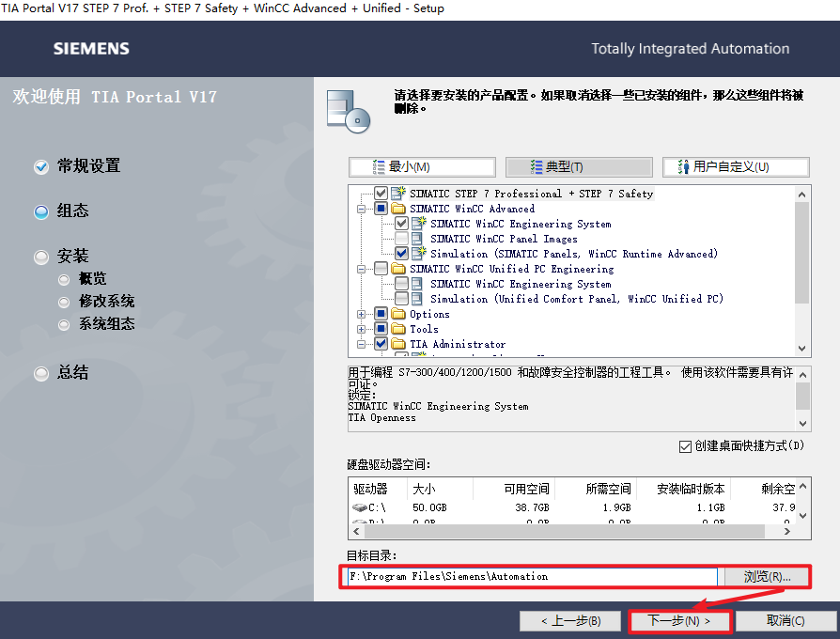Toggle the Tools group checkbox
The image size is (840, 639).
(x=381, y=328)
